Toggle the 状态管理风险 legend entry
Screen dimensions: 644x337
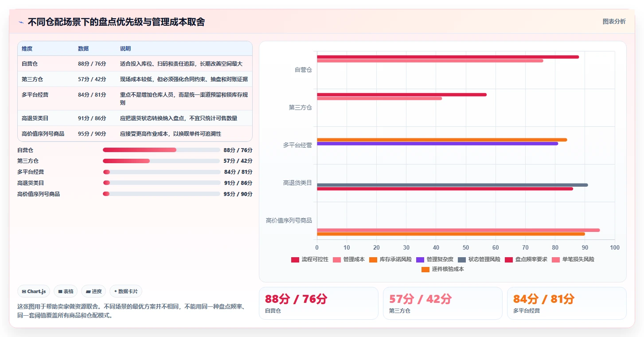click(x=479, y=259)
